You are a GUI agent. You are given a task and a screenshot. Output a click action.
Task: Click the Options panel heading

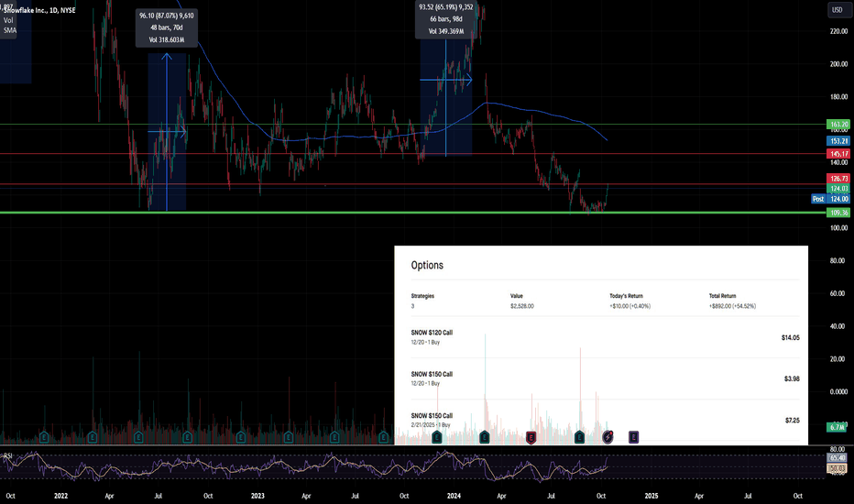coord(427,266)
